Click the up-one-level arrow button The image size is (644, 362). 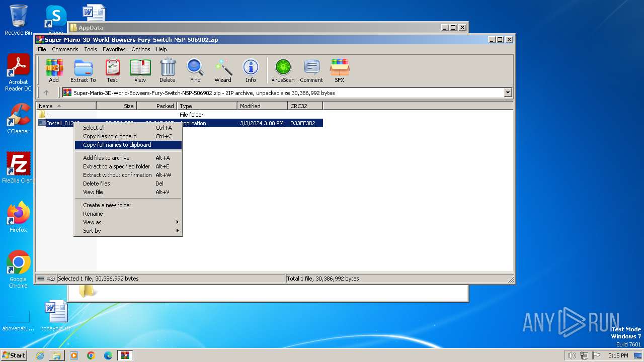click(46, 93)
